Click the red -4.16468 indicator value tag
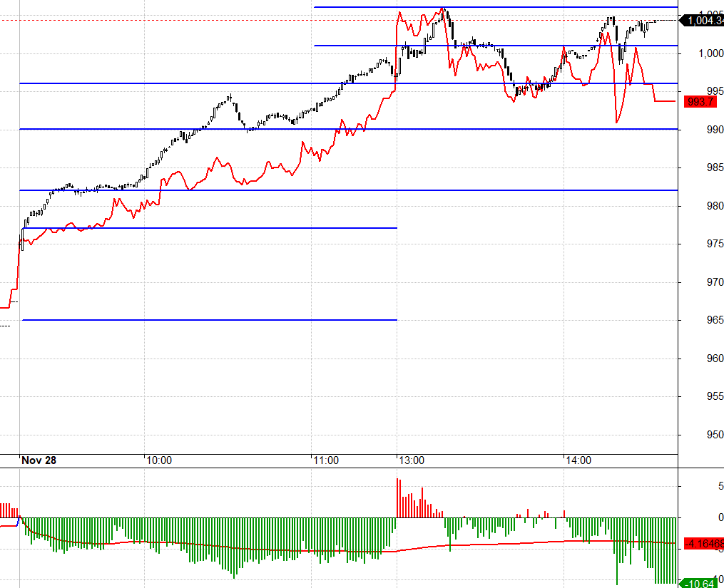This screenshot has width=724, height=588. pos(703,543)
